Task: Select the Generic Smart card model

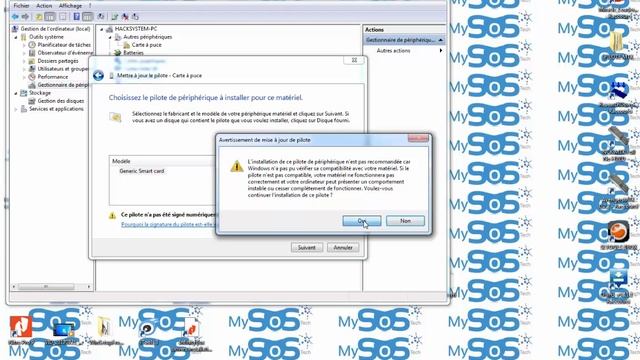Action: [x=142, y=171]
